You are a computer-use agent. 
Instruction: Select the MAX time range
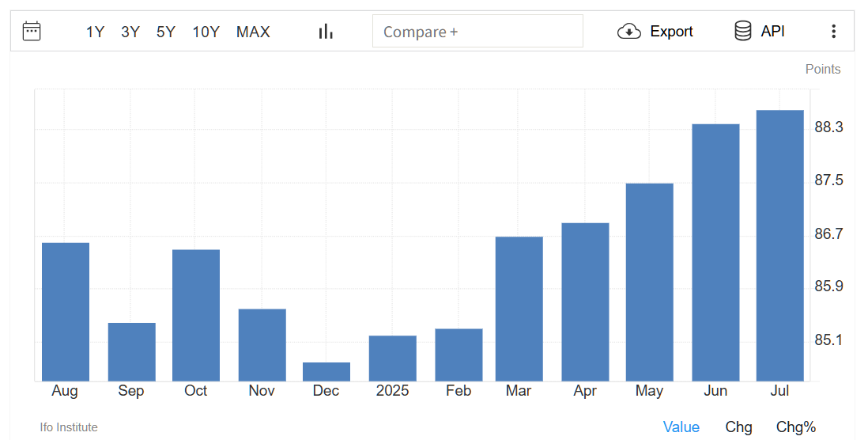click(x=253, y=32)
